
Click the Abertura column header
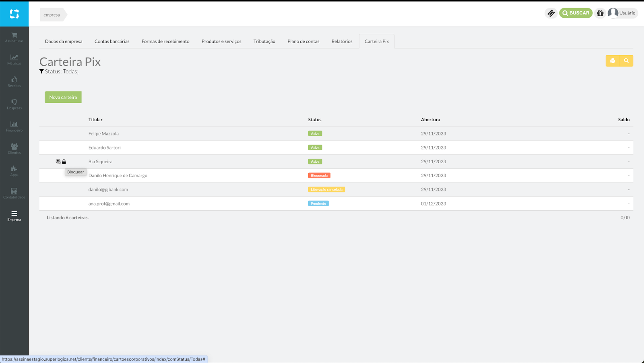tap(430, 120)
